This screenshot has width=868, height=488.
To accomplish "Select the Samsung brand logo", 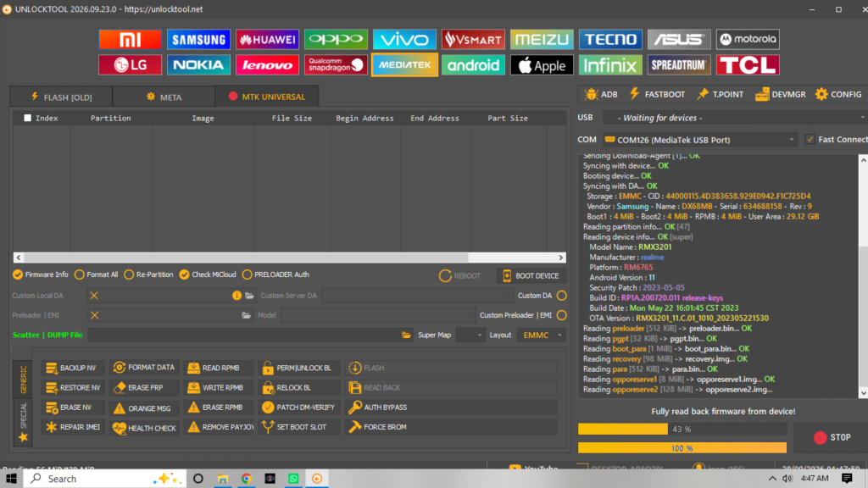I will point(198,39).
